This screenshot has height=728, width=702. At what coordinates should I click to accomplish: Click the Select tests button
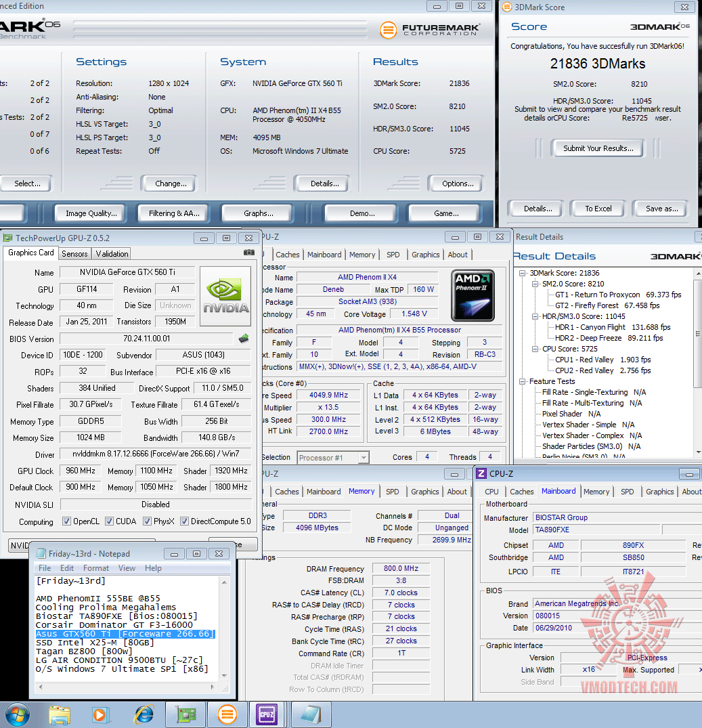(26, 184)
